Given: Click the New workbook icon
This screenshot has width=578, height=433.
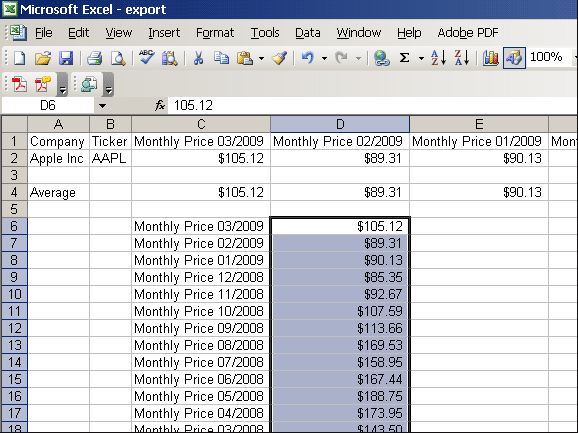Looking at the screenshot, I should point(19,58).
